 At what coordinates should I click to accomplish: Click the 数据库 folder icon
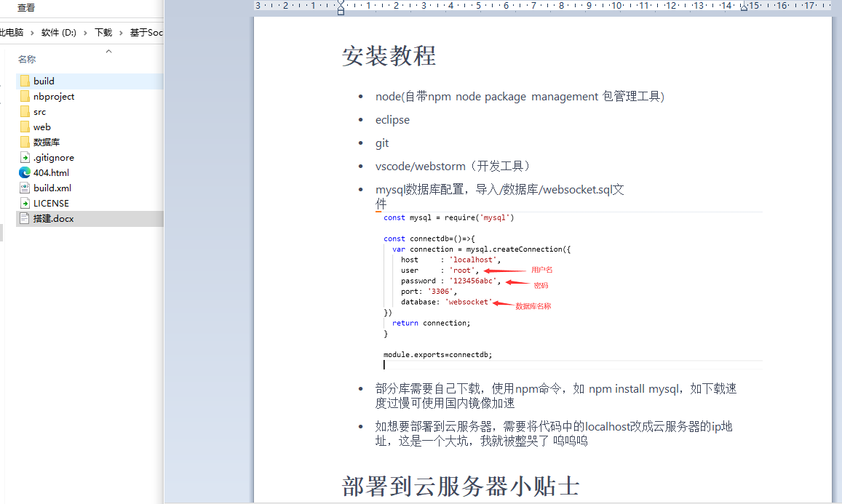point(25,142)
